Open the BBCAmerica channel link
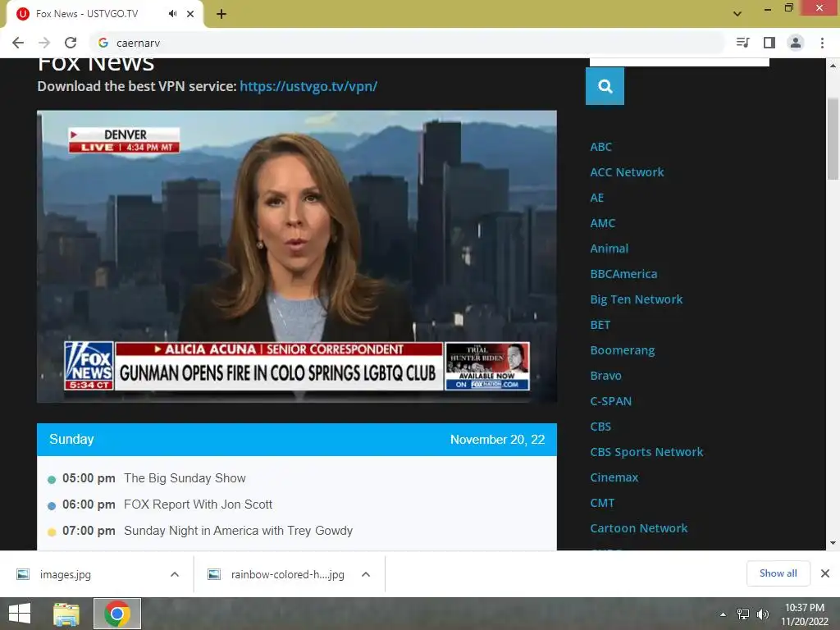840x630 pixels. [x=623, y=274]
